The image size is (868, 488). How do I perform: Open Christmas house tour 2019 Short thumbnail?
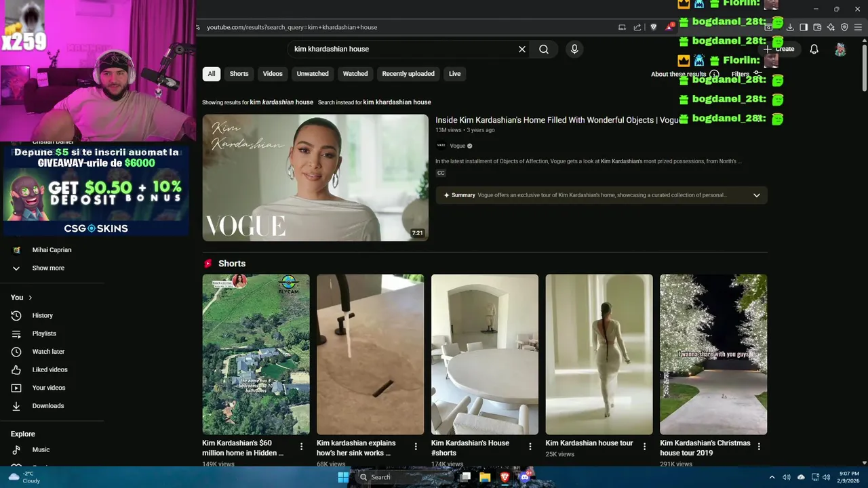(713, 354)
